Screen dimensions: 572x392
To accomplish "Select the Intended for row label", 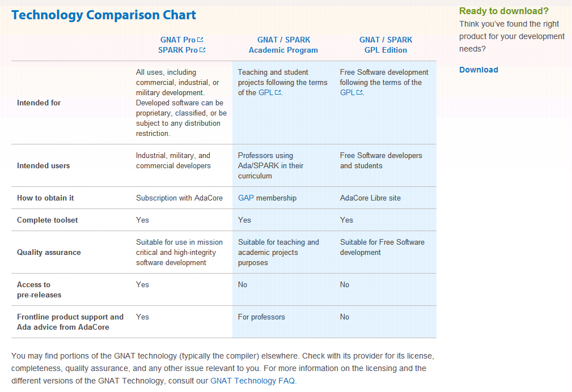I will pos(39,103).
